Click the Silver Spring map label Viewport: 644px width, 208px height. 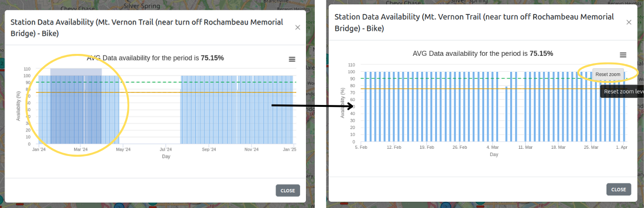pos(138,7)
